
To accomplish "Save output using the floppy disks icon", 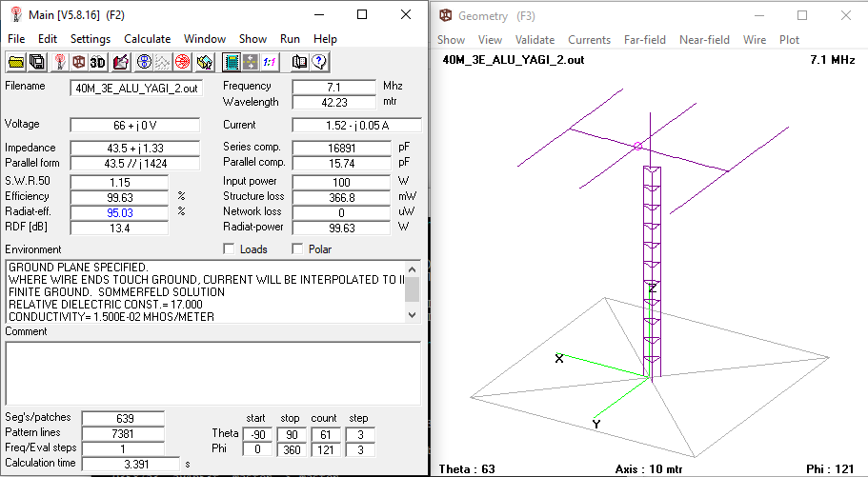I will 37,62.
